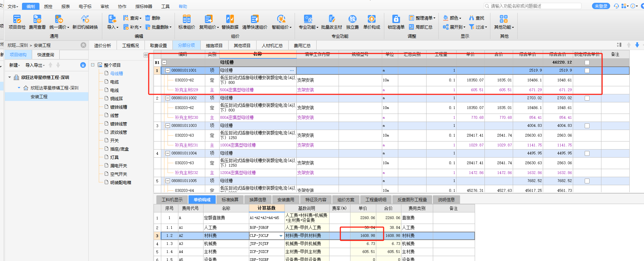
Task: Switch to 工料机显示 bottom tab
Action: coord(172,200)
